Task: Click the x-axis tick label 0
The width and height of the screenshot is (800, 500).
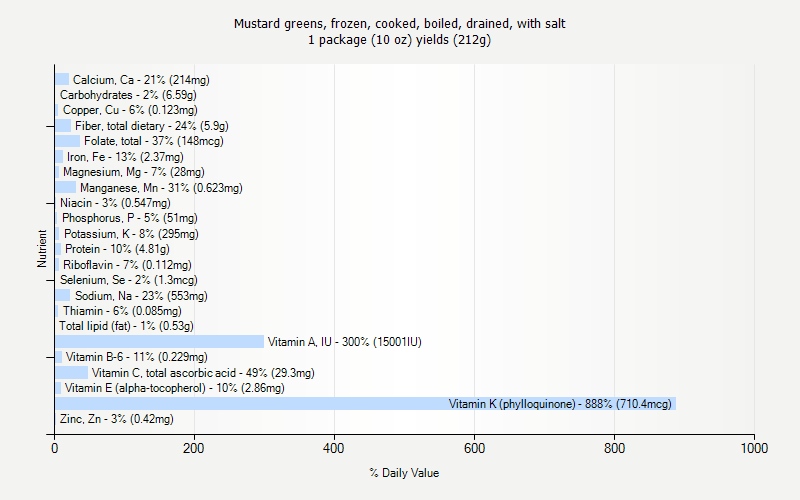Action: [x=55, y=448]
